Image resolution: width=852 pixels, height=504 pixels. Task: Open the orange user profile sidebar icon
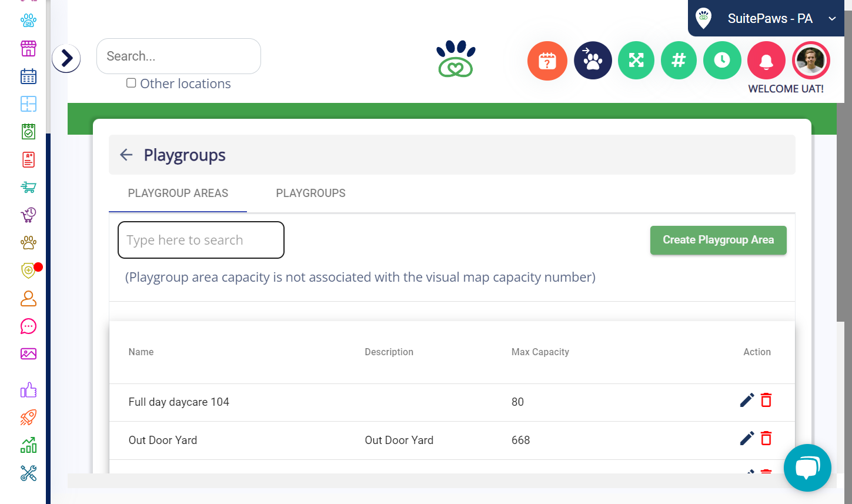pyautogui.click(x=28, y=298)
